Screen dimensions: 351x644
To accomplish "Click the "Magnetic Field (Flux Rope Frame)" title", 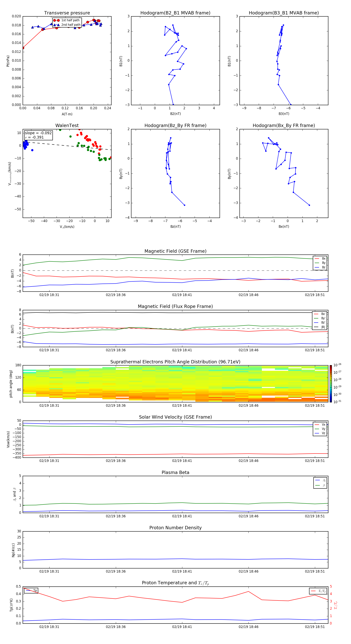I will click(175, 307).
